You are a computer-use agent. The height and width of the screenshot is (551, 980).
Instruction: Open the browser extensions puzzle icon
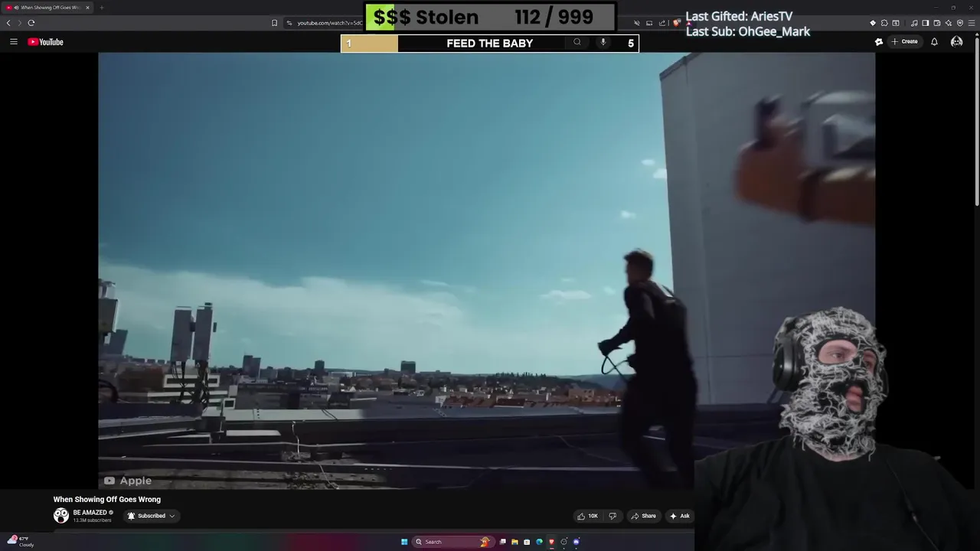coord(884,23)
